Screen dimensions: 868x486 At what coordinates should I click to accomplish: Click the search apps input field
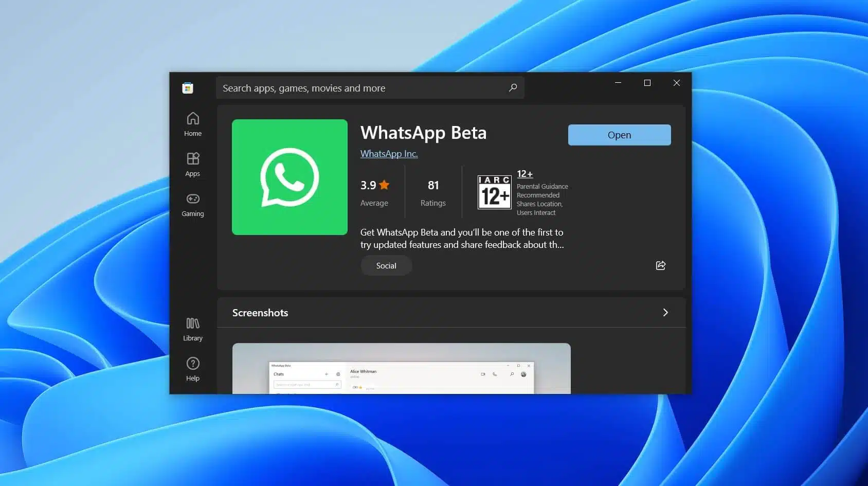pyautogui.click(x=360, y=88)
